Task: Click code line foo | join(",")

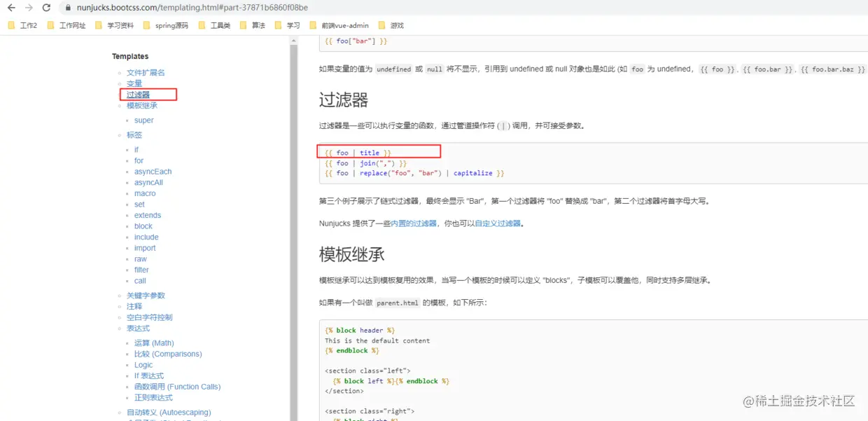Action: 365,163
